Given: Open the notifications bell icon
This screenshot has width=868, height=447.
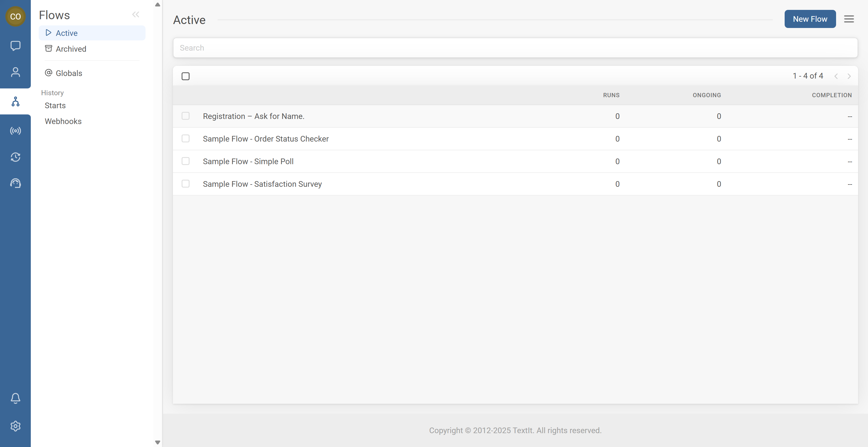Looking at the screenshot, I should coord(15,398).
